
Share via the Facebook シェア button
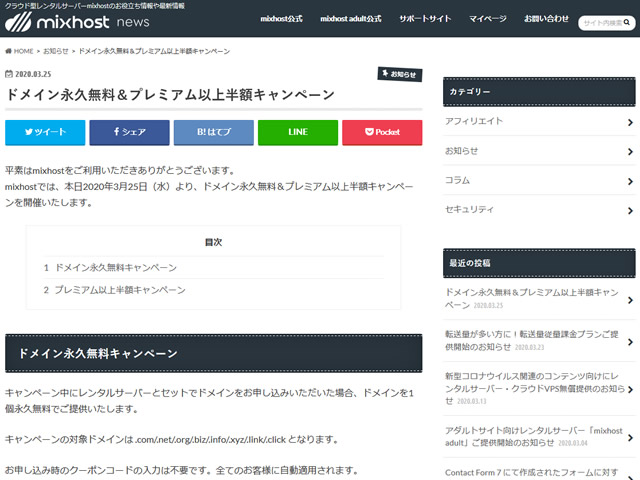(129, 132)
